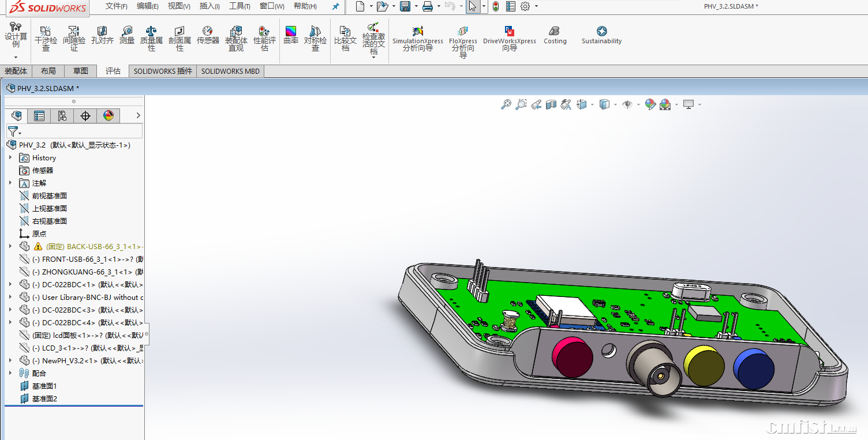This screenshot has height=440, width=868.
Task: Click the 间隙验证 clearance verification icon
Action: pos(74,37)
